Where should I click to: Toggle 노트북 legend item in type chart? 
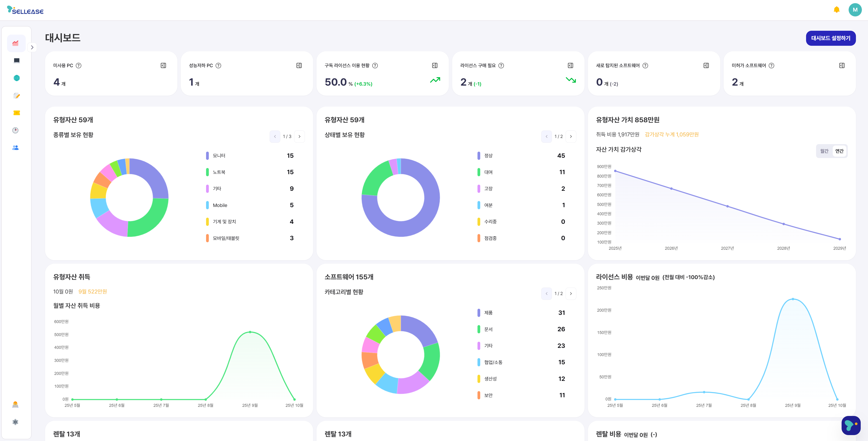(x=219, y=172)
